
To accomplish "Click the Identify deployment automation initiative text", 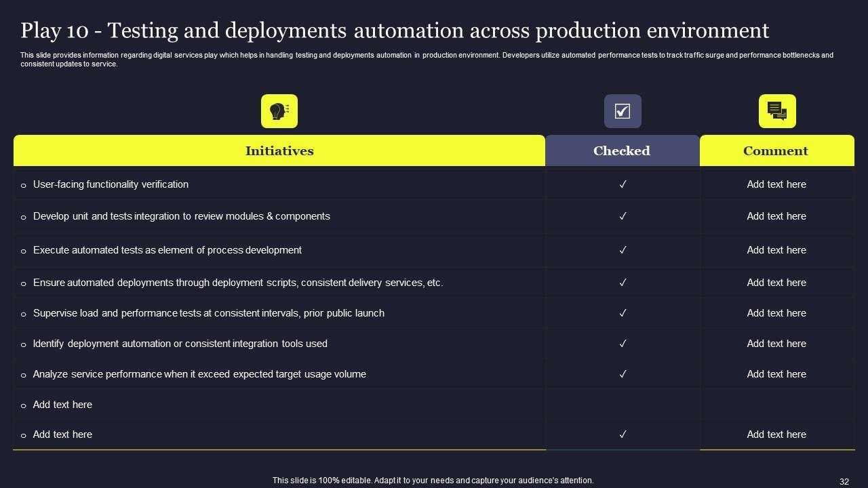I will [x=180, y=344].
